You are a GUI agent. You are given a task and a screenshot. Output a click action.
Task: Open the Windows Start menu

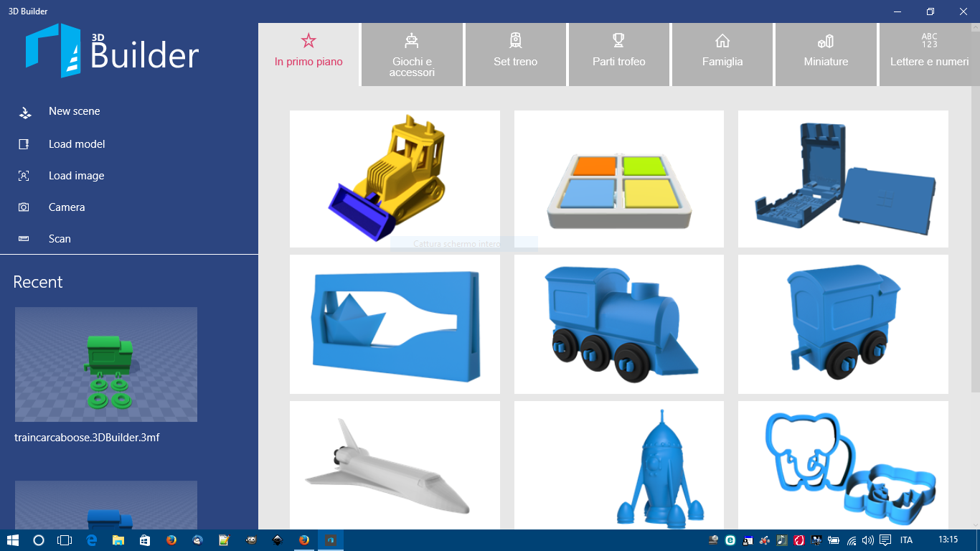click(13, 540)
